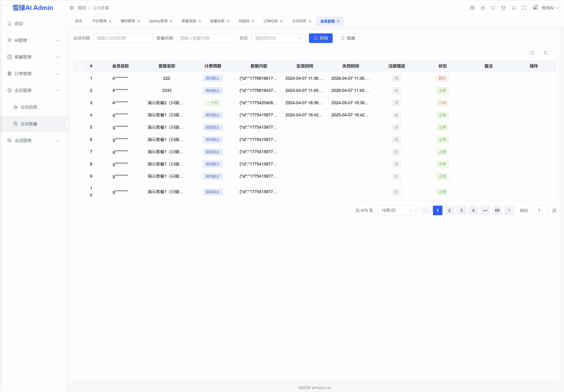Click the lock screen icon in header
The image size is (564, 392).
click(482, 8)
